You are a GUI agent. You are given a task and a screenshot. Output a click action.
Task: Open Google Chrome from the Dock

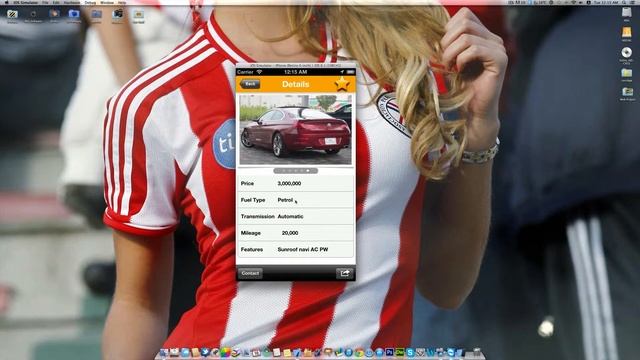[359, 352]
